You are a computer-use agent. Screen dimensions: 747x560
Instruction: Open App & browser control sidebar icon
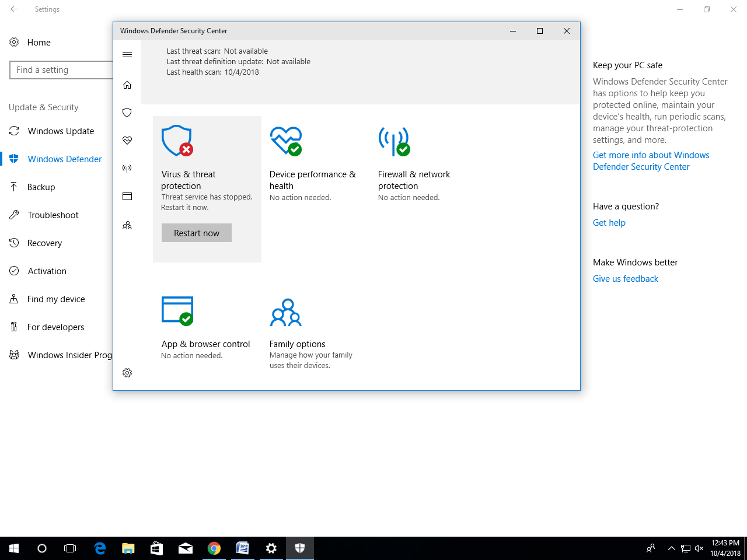pos(127,197)
